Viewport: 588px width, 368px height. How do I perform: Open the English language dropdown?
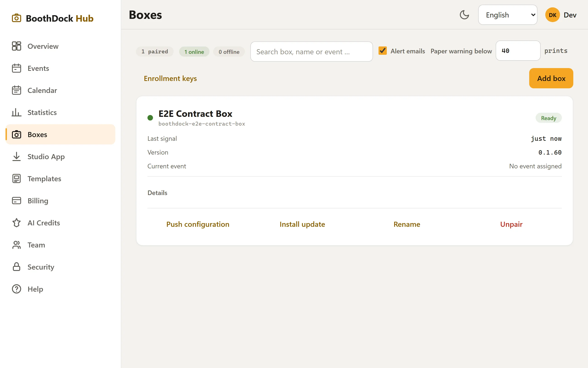(508, 15)
